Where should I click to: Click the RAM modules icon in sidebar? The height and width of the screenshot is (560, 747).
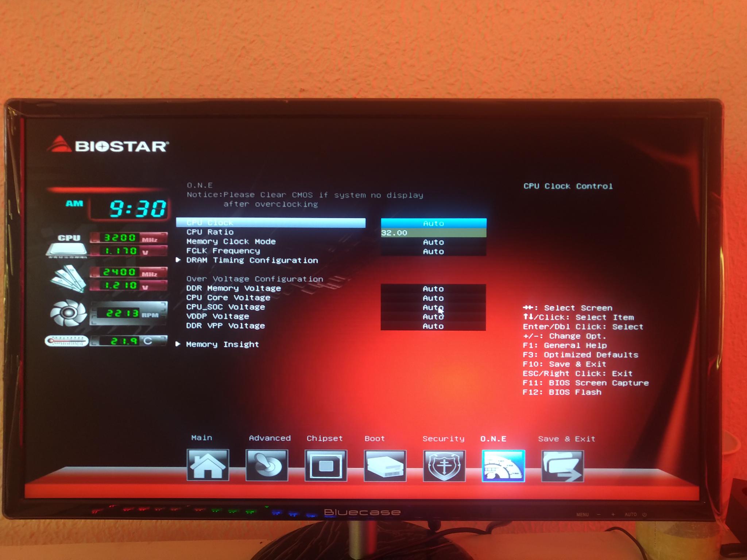[x=68, y=279]
